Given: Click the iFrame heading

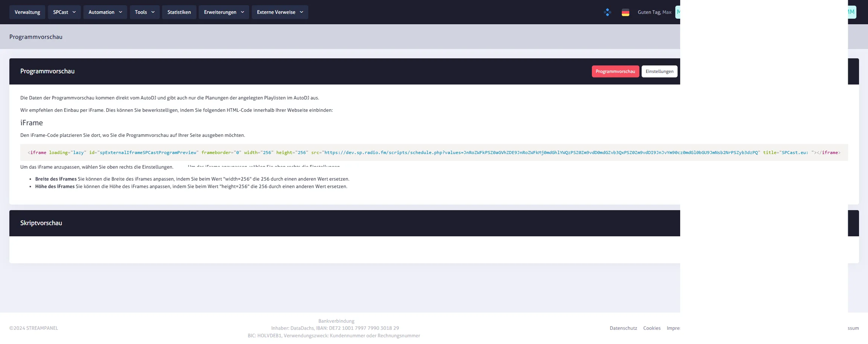Looking at the screenshot, I should [x=31, y=123].
